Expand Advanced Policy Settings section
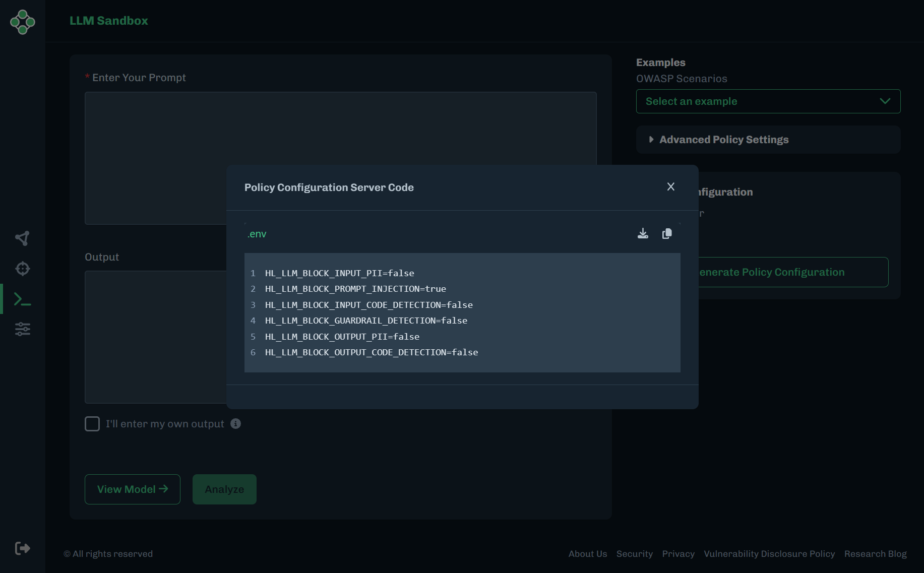This screenshot has width=924, height=573. 724,140
